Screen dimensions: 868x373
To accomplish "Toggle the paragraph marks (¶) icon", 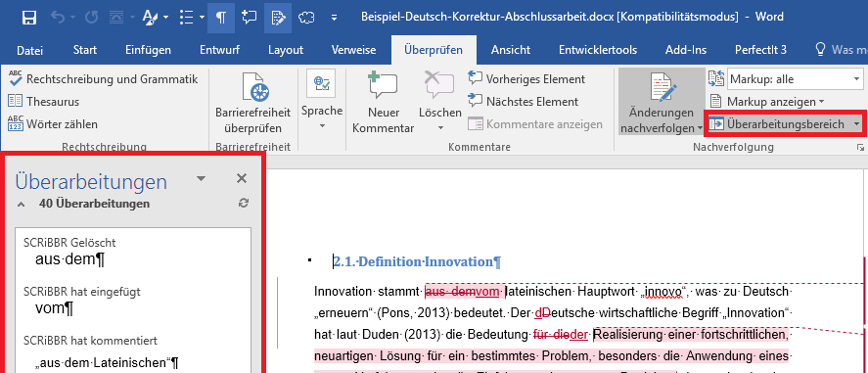I will 221,18.
